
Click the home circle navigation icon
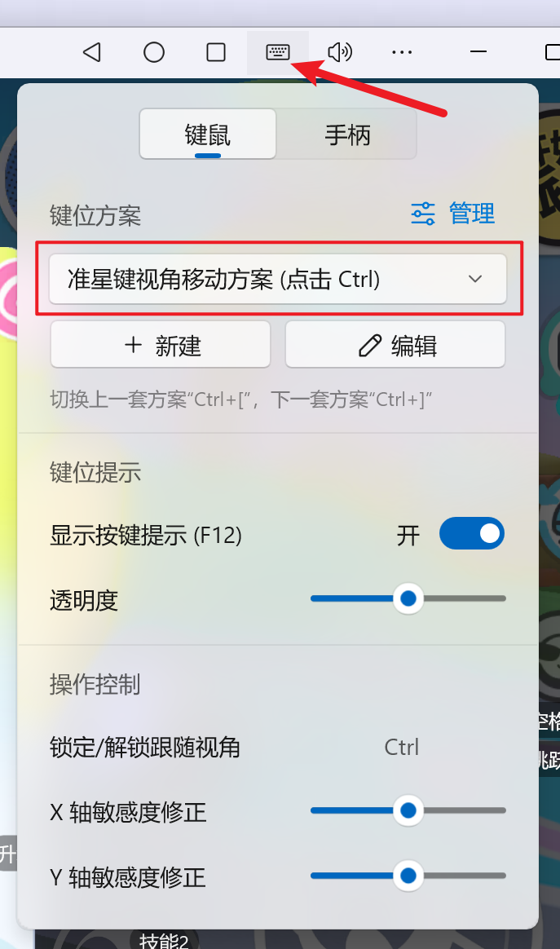click(154, 52)
